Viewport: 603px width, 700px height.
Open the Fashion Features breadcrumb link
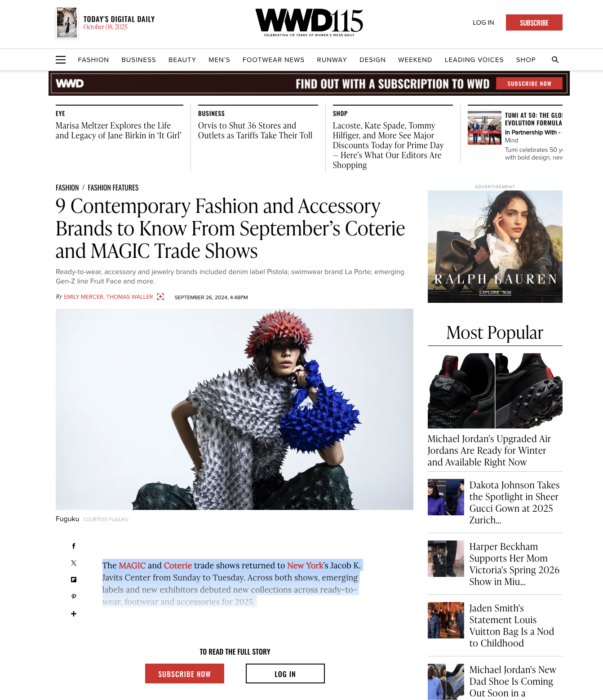click(x=113, y=188)
